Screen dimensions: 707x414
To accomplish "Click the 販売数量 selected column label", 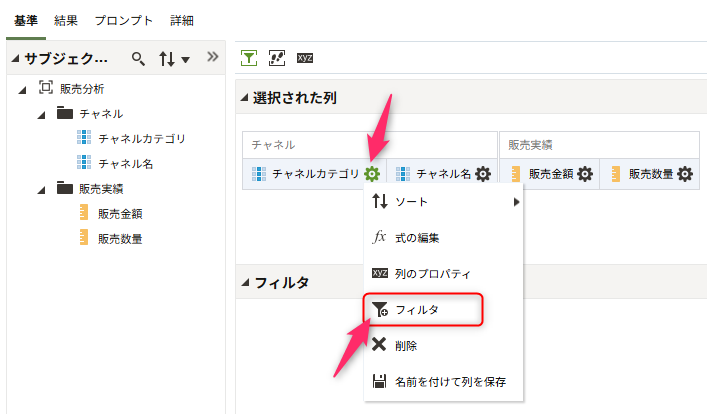I will [651, 174].
